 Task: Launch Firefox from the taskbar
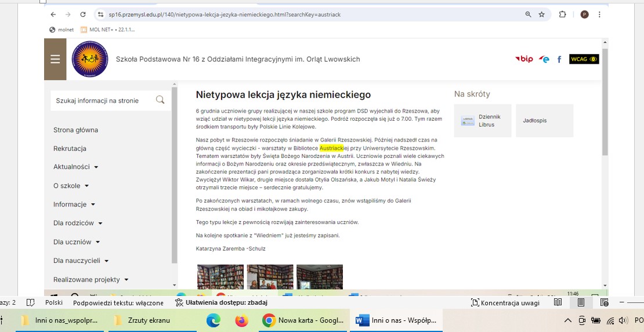[x=241, y=320]
